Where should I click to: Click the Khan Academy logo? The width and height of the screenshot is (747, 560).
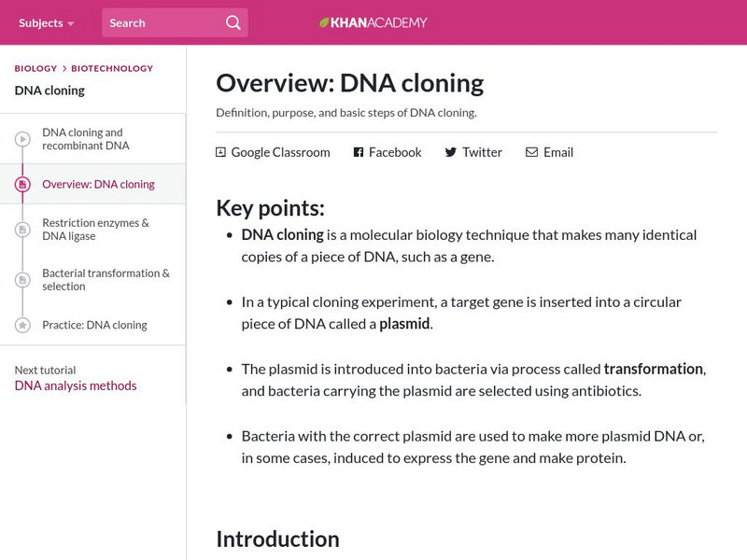point(373,22)
